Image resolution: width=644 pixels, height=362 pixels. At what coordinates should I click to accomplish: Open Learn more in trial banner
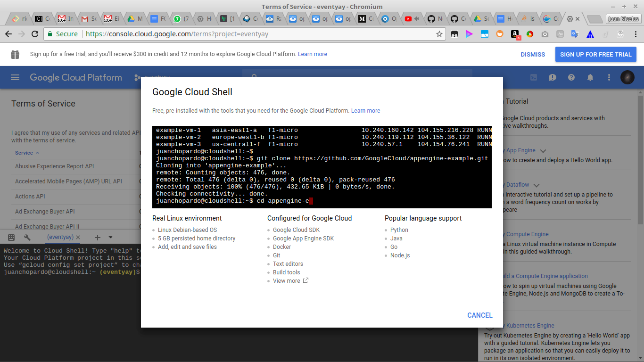tap(313, 54)
